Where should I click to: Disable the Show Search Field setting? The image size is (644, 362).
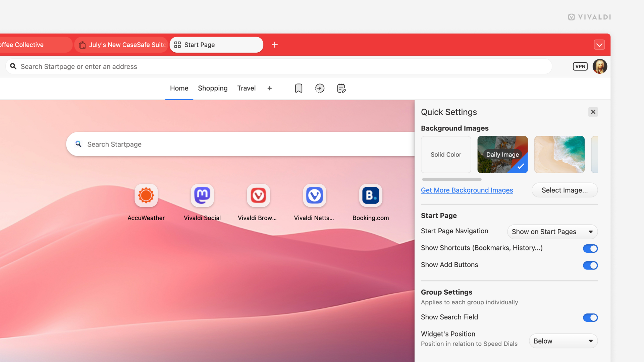pyautogui.click(x=590, y=318)
